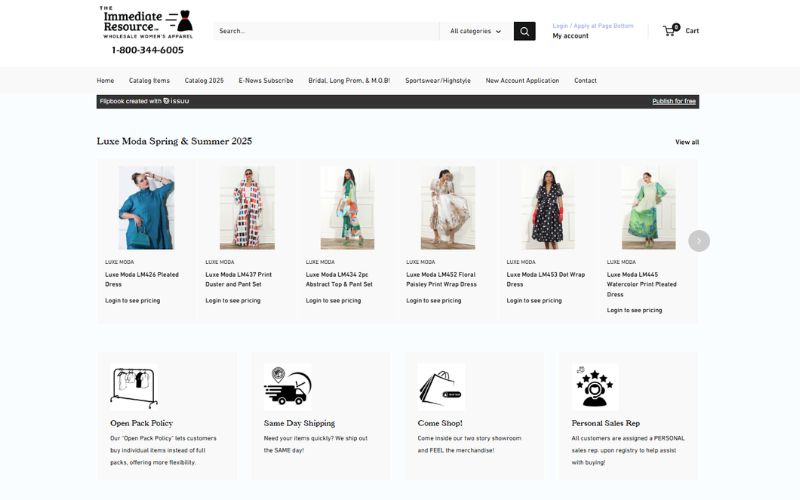Click the Personal Sales Rep heading
The image size is (800, 500).
coord(606,423)
